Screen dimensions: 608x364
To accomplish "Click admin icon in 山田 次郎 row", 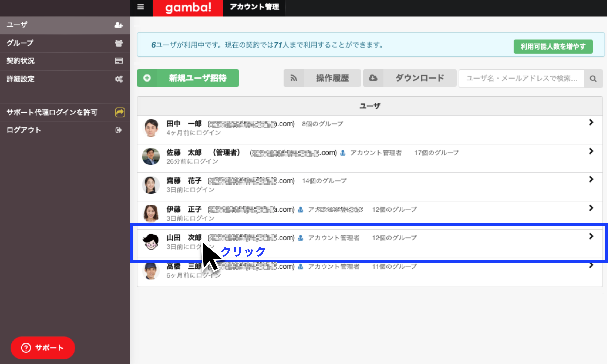I will (301, 238).
